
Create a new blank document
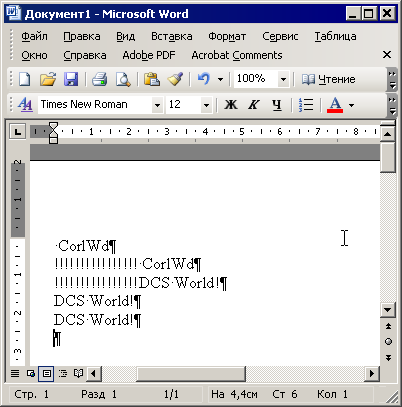tap(24, 79)
